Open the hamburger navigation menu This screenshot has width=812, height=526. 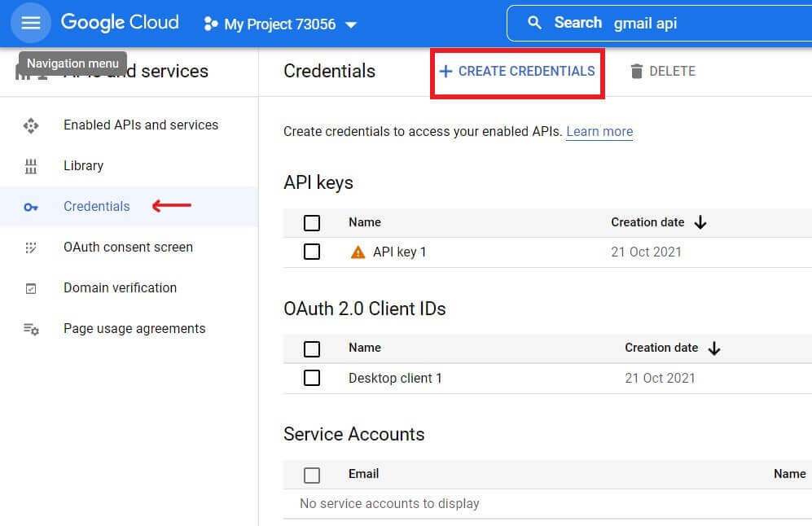(31, 23)
